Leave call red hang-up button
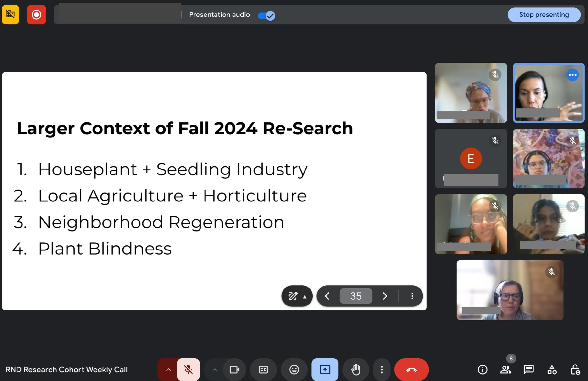Viewport: 588px width, 381px height. pos(412,369)
